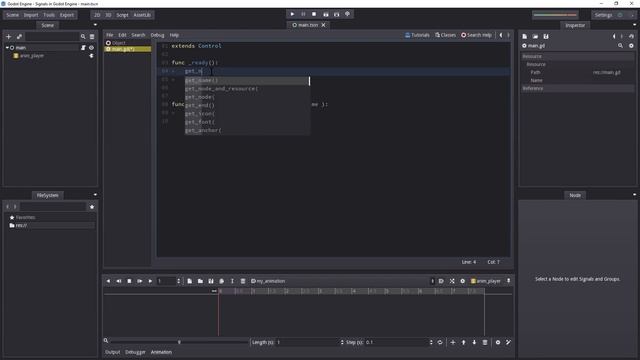Screen dimensions: 640x360
Task: Switch to 3D workspace
Action: (x=108, y=15)
